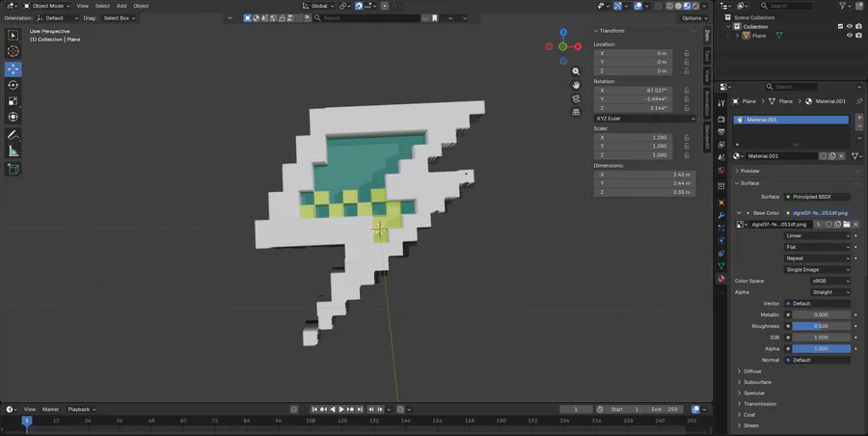
Task: Switch perspective/orthographic grid icon
Action: tap(577, 112)
